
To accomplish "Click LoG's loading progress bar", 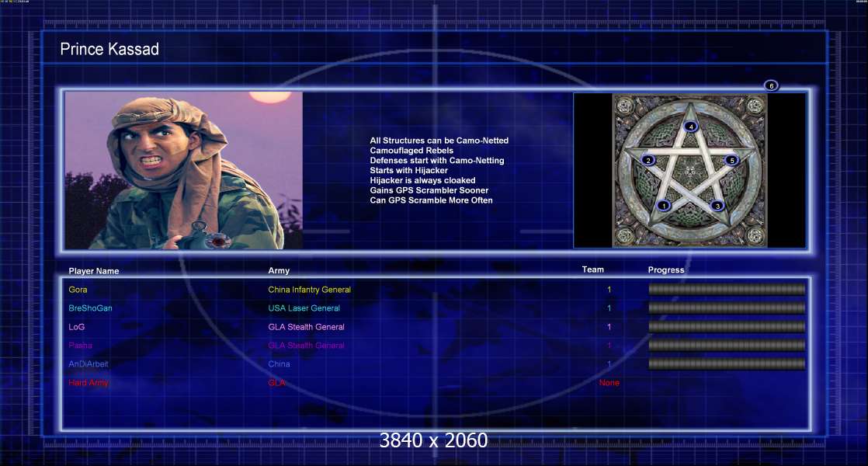I will (727, 327).
